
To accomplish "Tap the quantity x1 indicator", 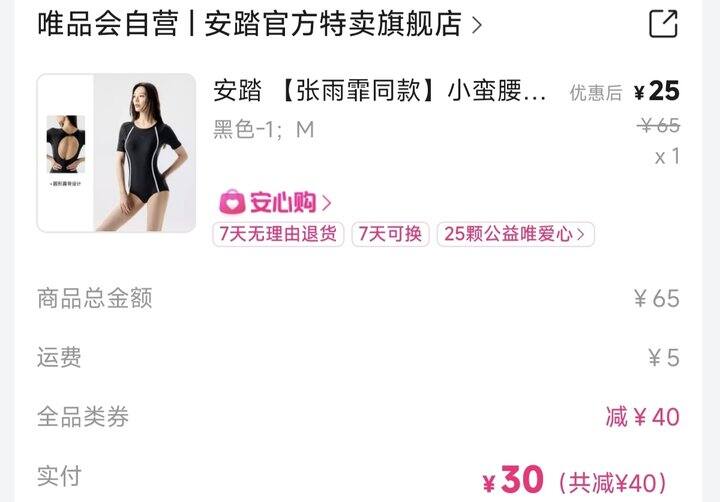I will point(667,157).
